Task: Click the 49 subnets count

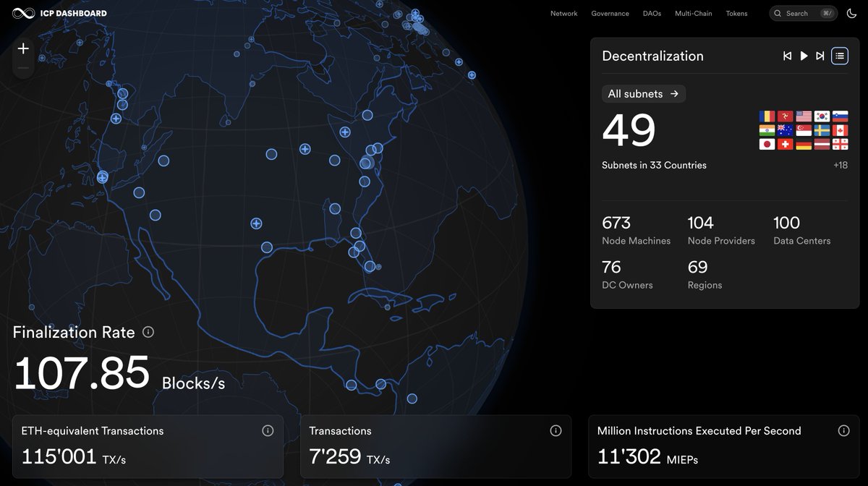Action: pos(629,132)
